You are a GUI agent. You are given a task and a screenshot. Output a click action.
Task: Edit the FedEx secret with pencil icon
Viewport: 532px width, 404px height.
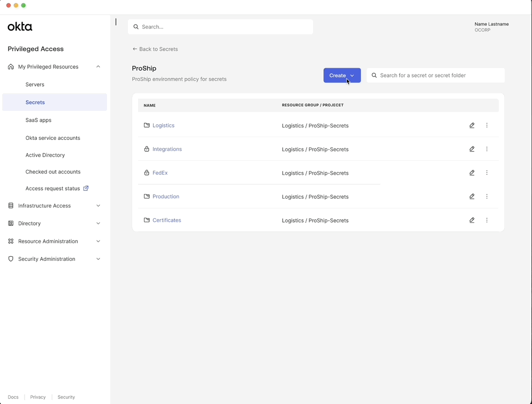click(472, 173)
